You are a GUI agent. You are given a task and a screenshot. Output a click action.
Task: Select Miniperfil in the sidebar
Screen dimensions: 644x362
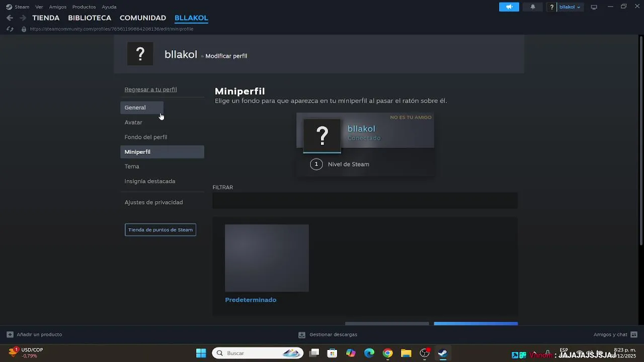(162, 152)
